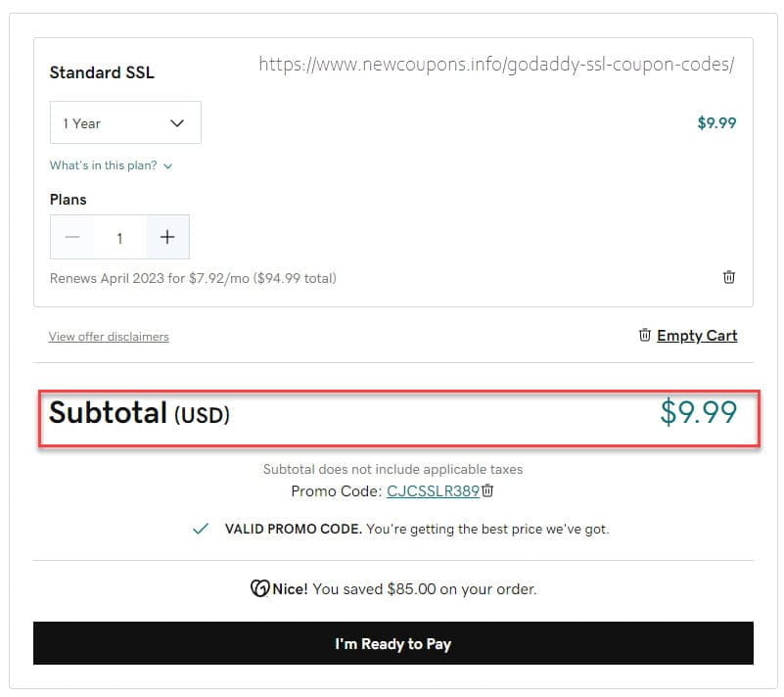Open the CJCSSLR389 promo code link

tap(433, 490)
